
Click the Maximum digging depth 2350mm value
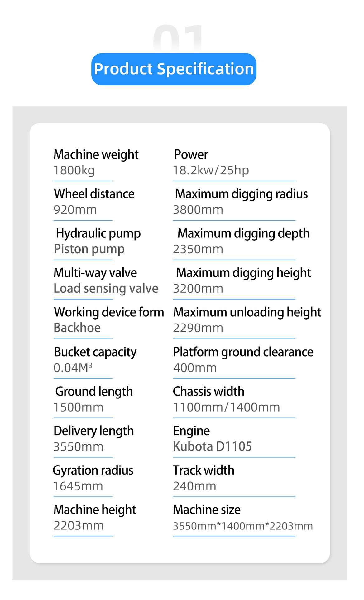198,249
